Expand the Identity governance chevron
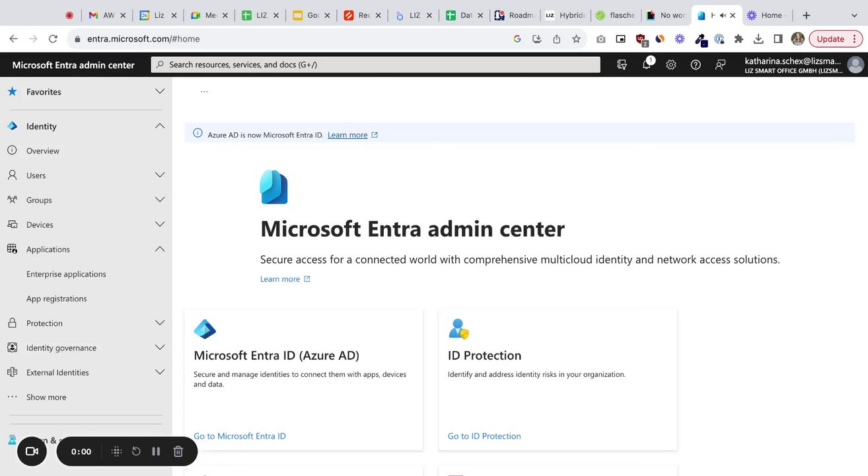Image resolution: width=868 pixels, height=476 pixels. point(160,347)
